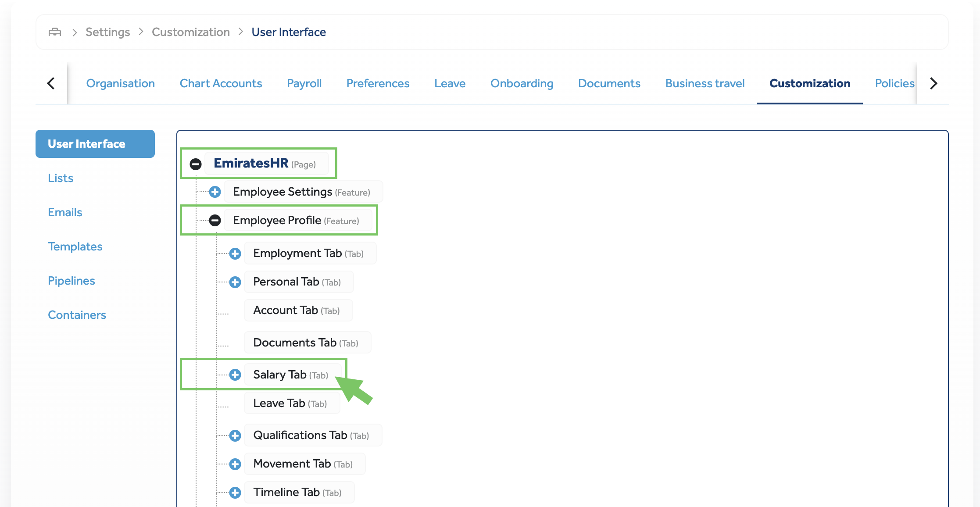The width and height of the screenshot is (980, 507).
Task: Open the Policies tab
Action: pyautogui.click(x=894, y=83)
